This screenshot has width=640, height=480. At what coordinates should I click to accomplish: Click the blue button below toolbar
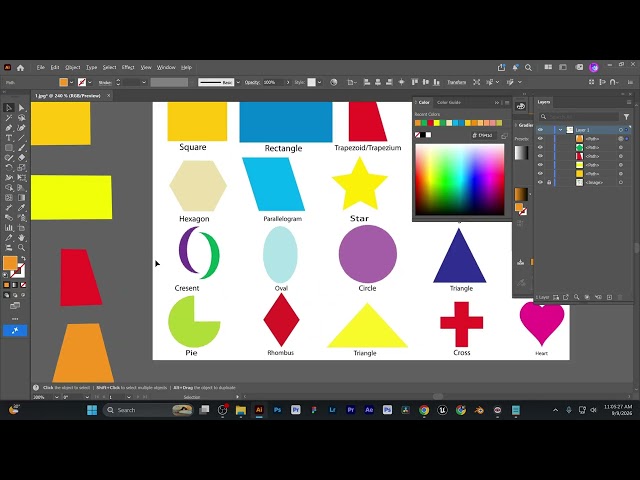[x=15, y=331]
